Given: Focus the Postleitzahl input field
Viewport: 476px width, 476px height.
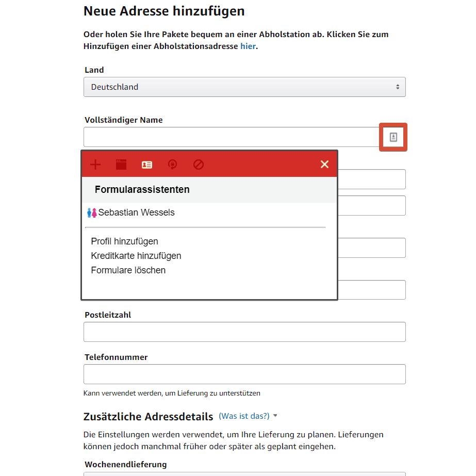Looking at the screenshot, I should (244, 332).
